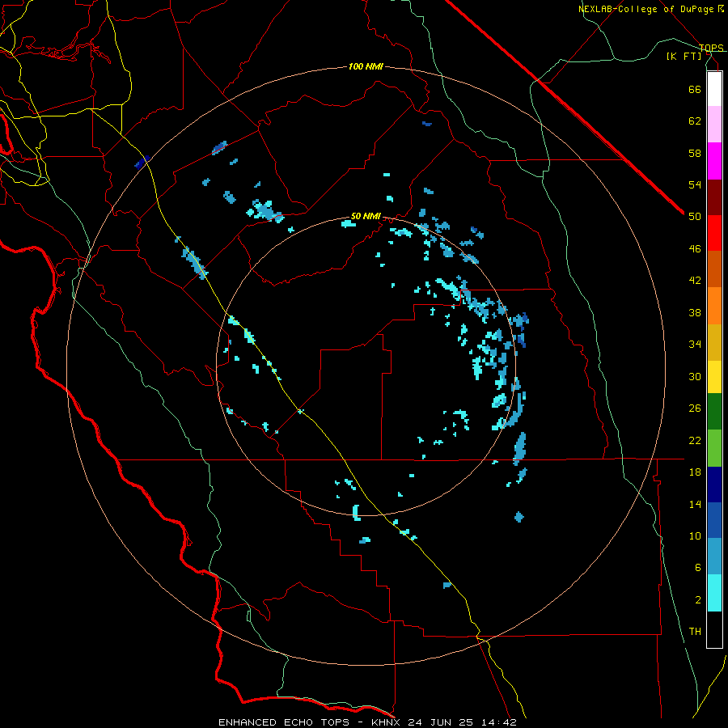The height and width of the screenshot is (728, 728).
Task: Click the steel blue 6–10 kft swatch
Action: point(714,557)
